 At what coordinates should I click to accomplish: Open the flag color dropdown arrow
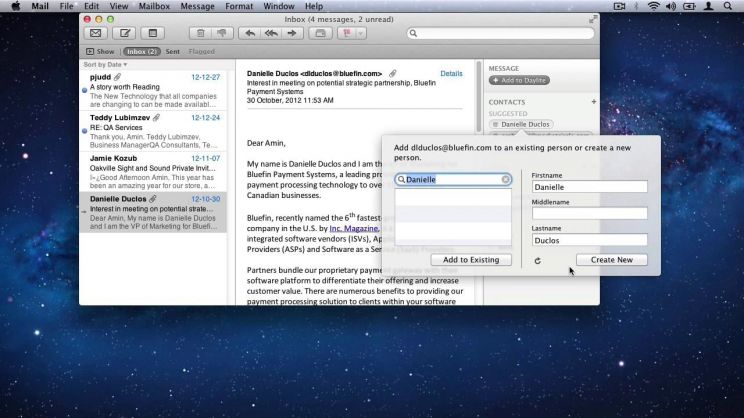pos(361,33)
